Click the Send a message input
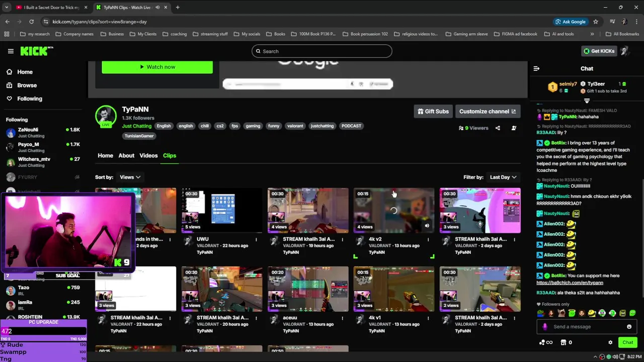Screen dimensions: 644x362 tap(586, 327)
